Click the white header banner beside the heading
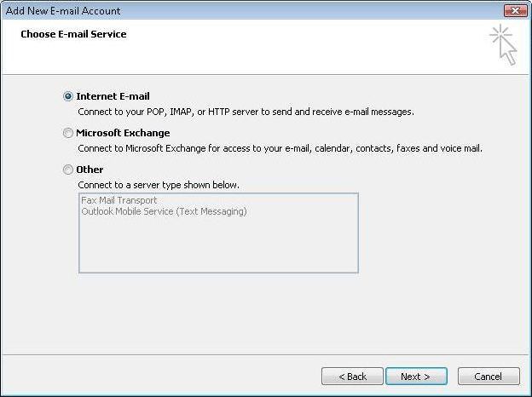This screenshot has width=532, height=397. (298, 49)
